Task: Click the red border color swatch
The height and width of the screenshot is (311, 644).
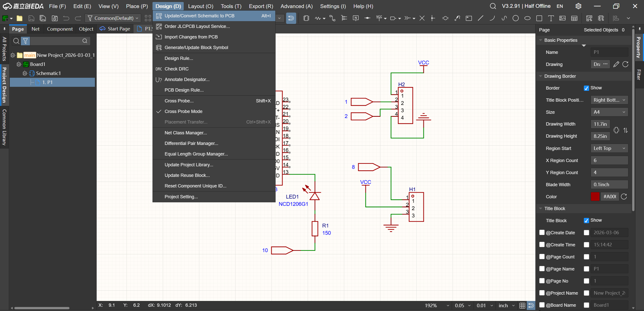Action: point(595,197)
